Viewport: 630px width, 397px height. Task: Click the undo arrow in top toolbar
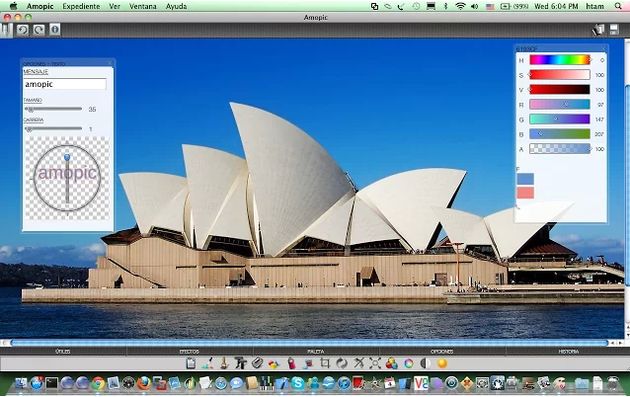pos(22,30)
